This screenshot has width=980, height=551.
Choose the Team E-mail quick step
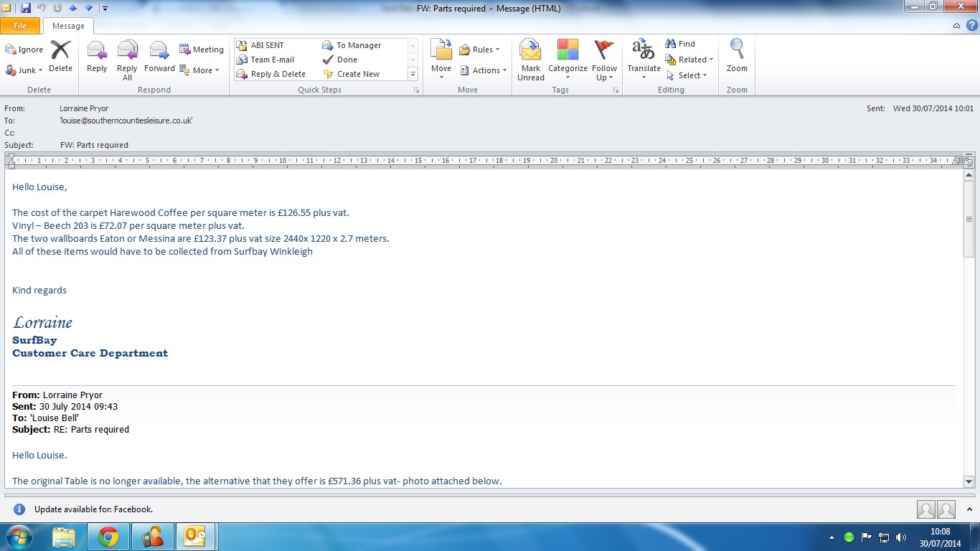click(265, 60)
